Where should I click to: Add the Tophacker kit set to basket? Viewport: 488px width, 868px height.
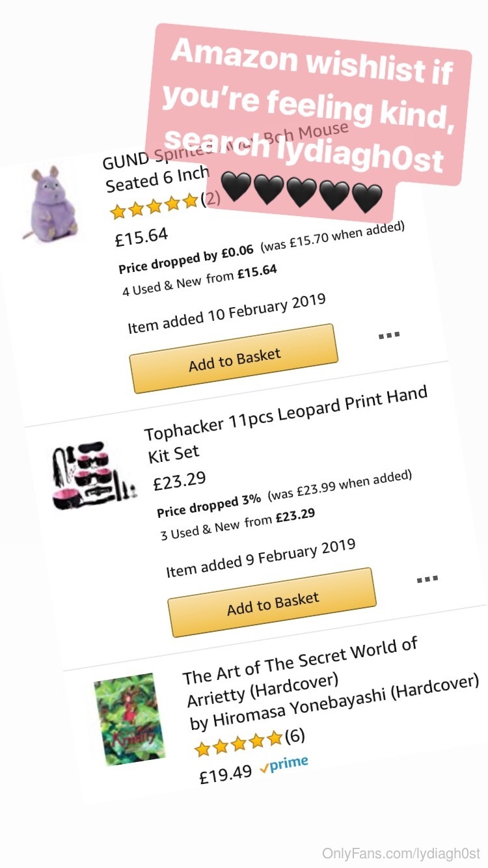coord(273,603)
